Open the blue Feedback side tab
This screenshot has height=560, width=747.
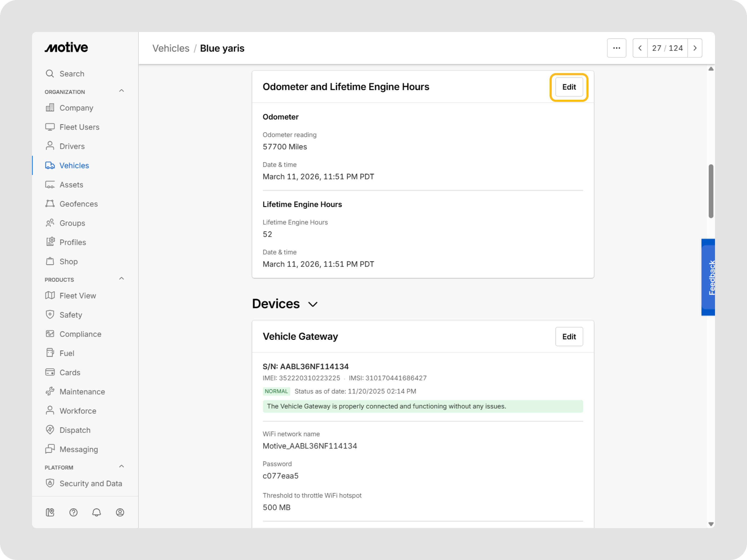pos(709,277)
